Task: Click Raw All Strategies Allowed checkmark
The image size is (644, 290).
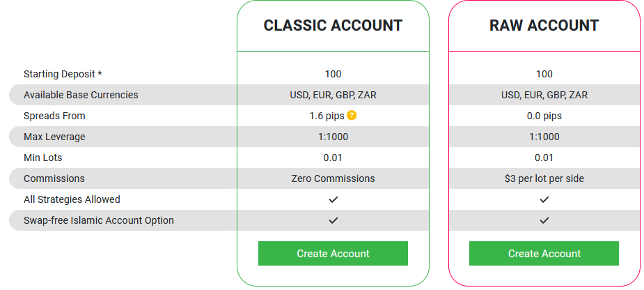Action: 544,199
